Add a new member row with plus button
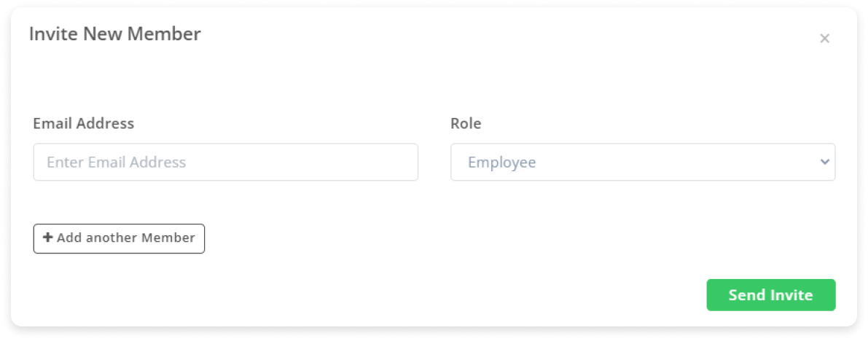The width and height of the screenshot is (868, 341). coord(119,238)
